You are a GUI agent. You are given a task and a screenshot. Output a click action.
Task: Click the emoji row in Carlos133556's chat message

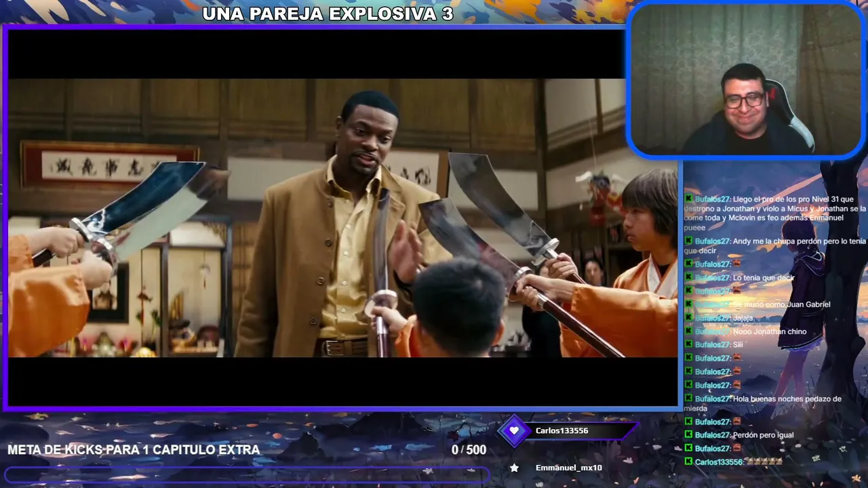pyautogui.click(x=764, y=462)
